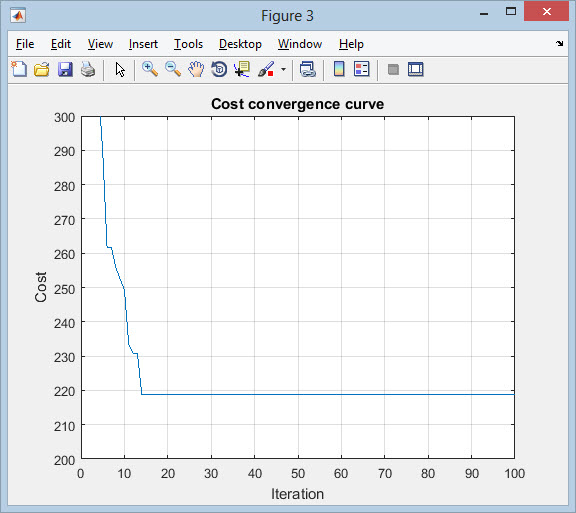Open the Tools menu
The height and width of the screenshot is (513, 576).
(x=188, y=44)
